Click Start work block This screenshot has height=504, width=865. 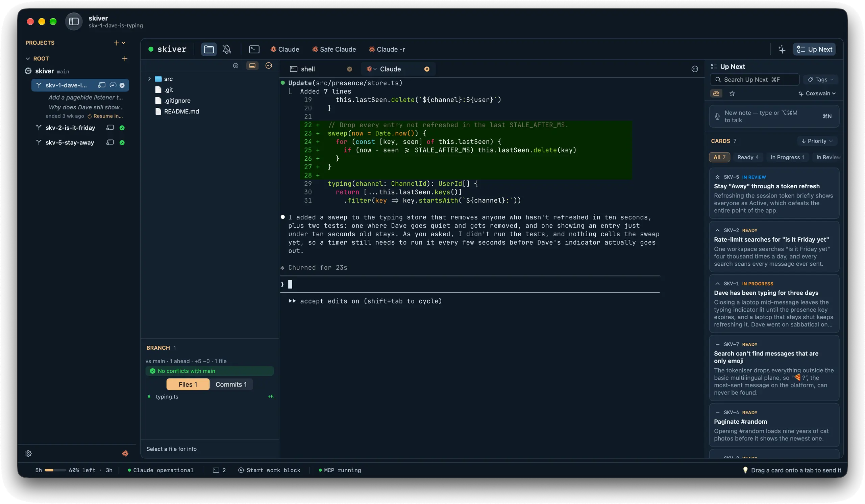point(269,470)
